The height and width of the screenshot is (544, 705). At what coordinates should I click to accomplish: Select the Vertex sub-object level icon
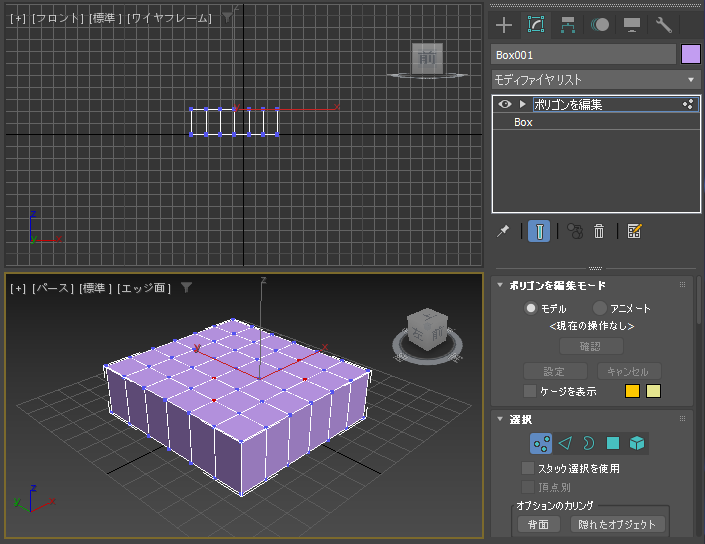pos(541,443)
